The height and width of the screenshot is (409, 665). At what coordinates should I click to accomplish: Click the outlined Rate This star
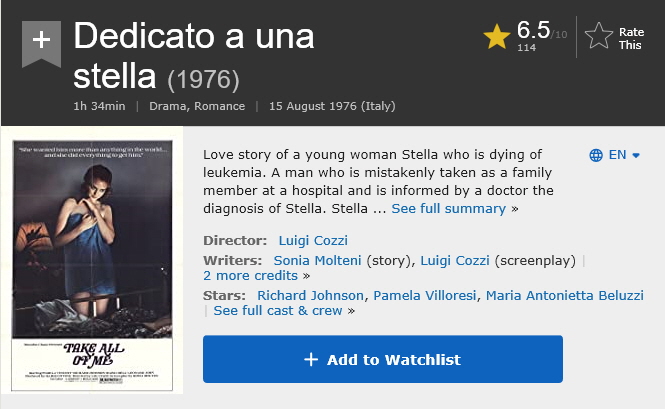598,36
